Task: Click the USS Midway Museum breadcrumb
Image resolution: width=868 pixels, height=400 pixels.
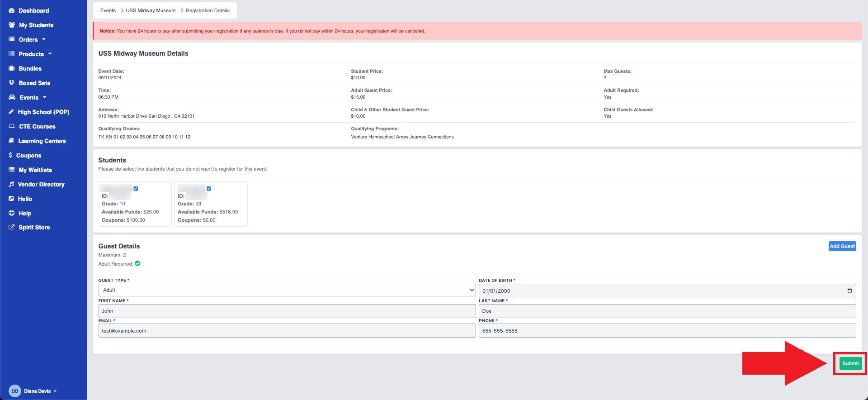Action: point(151,10)
